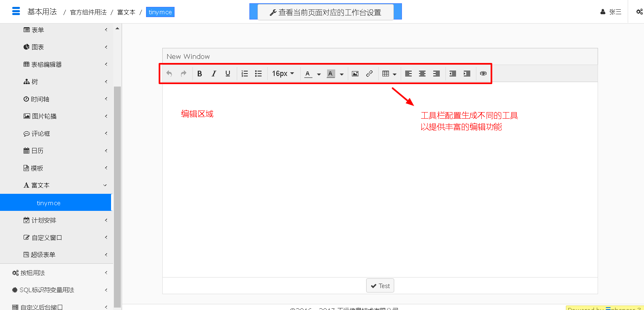Click the undo arrow icon

click(x=169, y=74)
